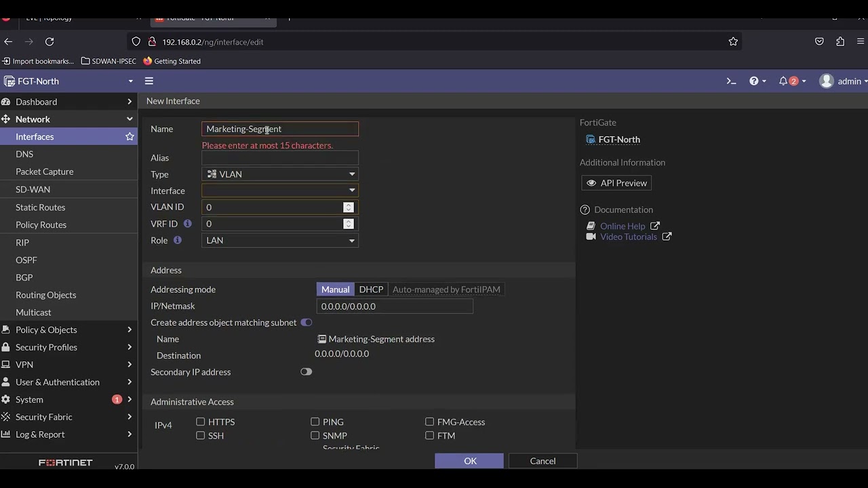Viewport: 868px width, 488px height.
Task: Bookmark this page with the star icon
Action: (733, 42)
